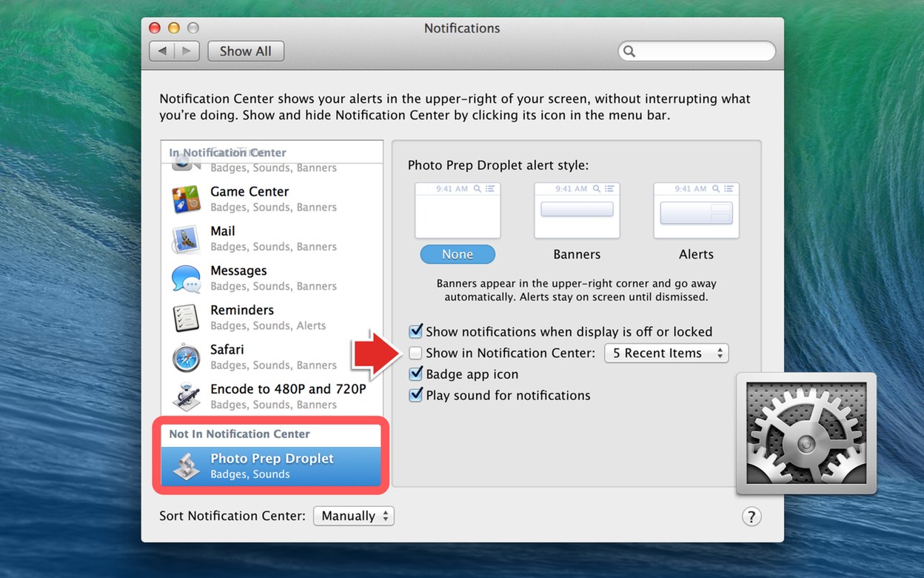
Task: Focus the search field in the toolbar
Action: [x=697, y=51]
